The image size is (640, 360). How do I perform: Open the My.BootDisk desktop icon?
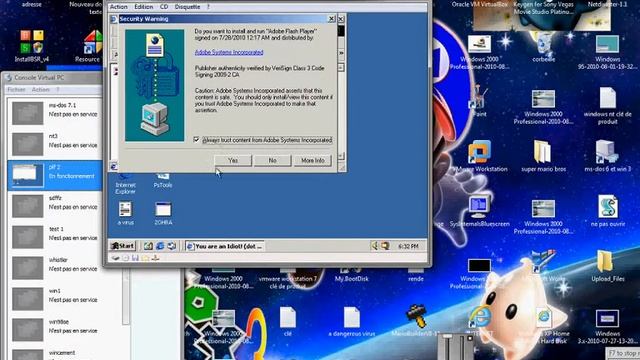click(x=351, y=274)
